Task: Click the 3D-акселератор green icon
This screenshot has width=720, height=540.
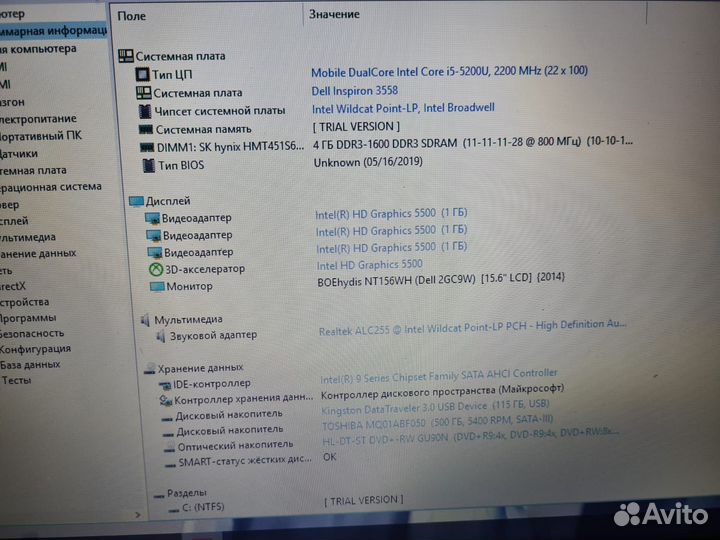Action: [156, 269]
